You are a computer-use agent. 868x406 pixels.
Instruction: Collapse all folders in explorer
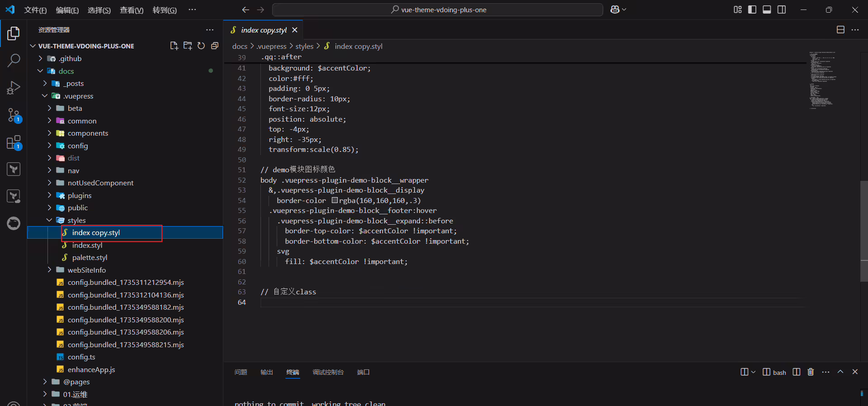pyautogui.click(x=215, y=46)
